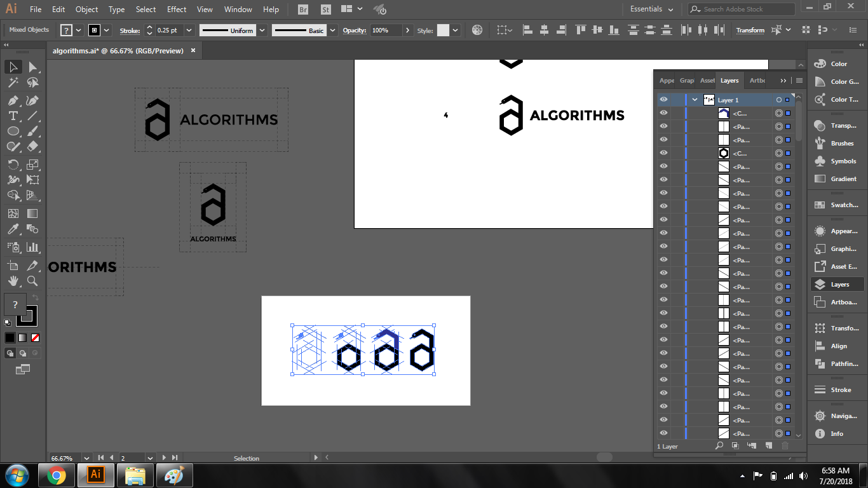Select the Artboard tool

[x=13, y=266]
